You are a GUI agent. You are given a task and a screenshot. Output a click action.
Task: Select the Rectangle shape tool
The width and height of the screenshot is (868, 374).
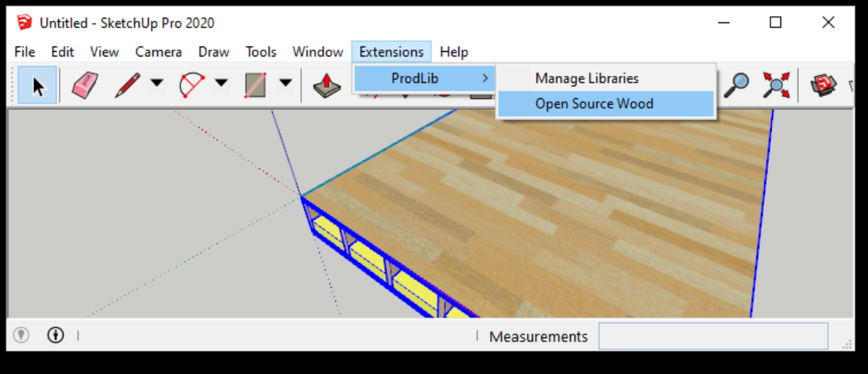[255, 85]
